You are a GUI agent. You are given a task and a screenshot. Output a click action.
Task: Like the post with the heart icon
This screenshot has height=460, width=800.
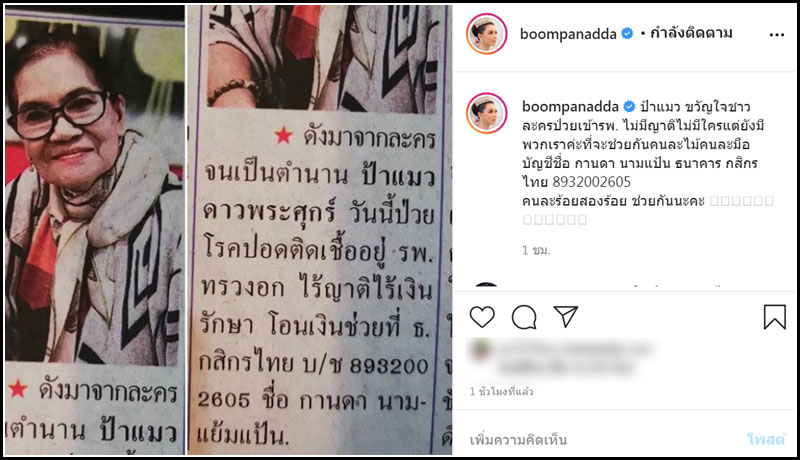482,317
